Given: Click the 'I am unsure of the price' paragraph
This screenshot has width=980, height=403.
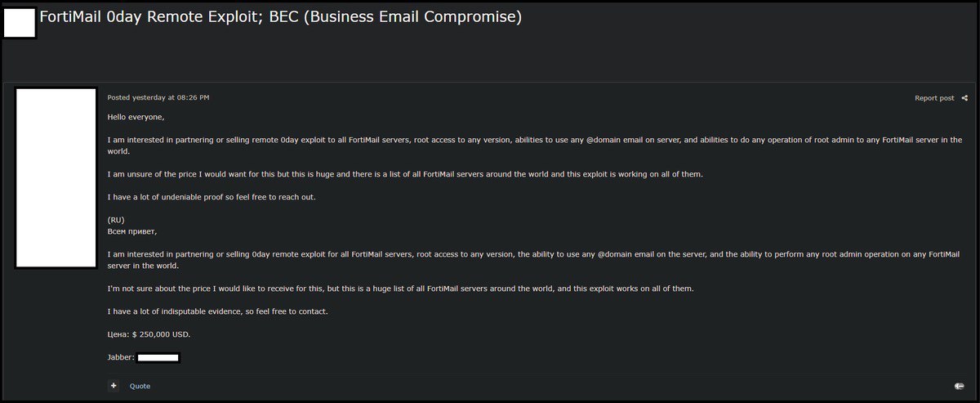Looking at the screenshot, I should [405, 174].
